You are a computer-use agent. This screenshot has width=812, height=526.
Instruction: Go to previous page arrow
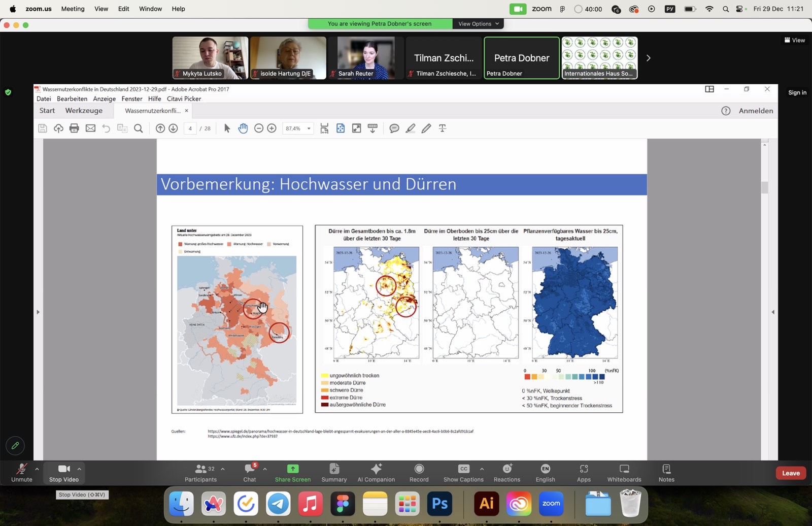[160, 128]
